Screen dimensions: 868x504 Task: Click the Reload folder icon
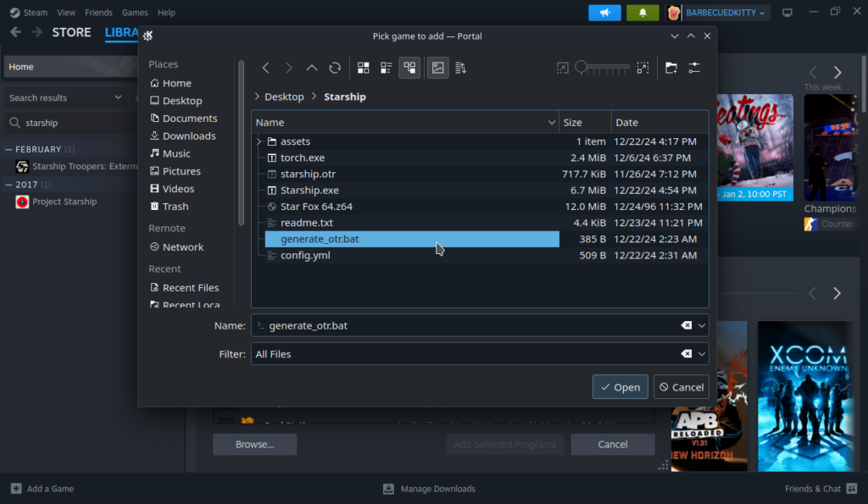coord(335,68)
